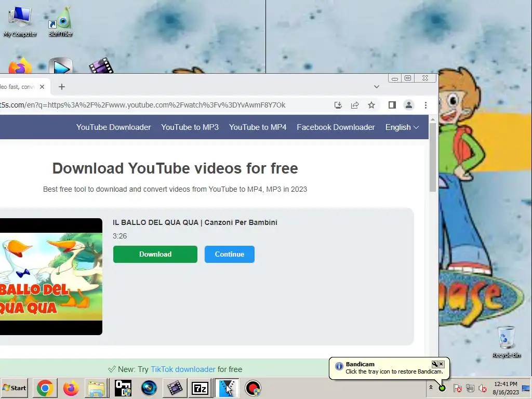Launch Chrome from the taskbar

[x=45, y=388]
